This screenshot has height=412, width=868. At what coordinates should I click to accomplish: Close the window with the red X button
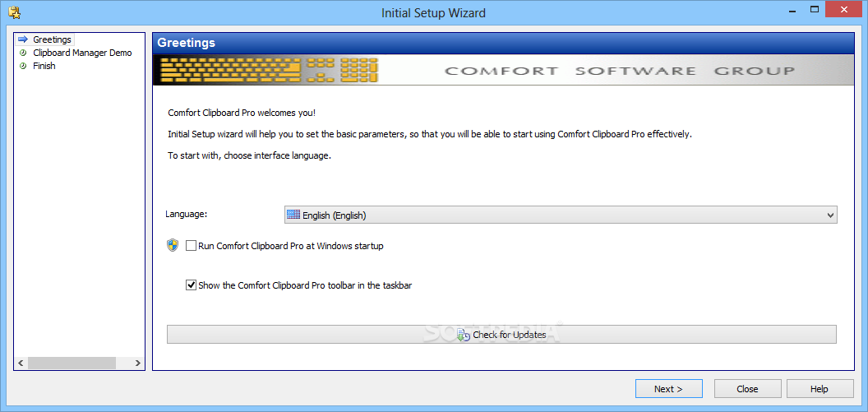pyautogui.click(x=844, y=9)
